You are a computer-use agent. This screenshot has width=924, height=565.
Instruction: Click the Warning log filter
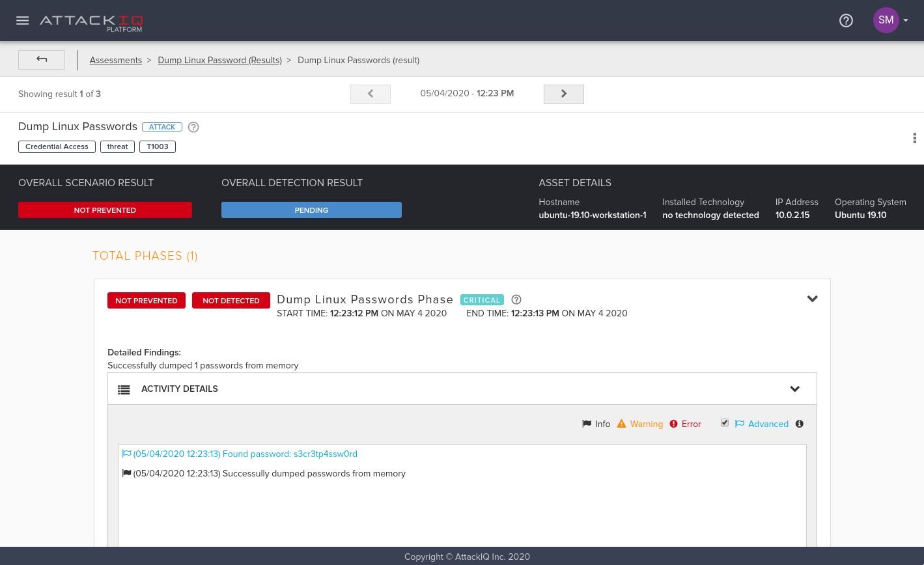640,424
